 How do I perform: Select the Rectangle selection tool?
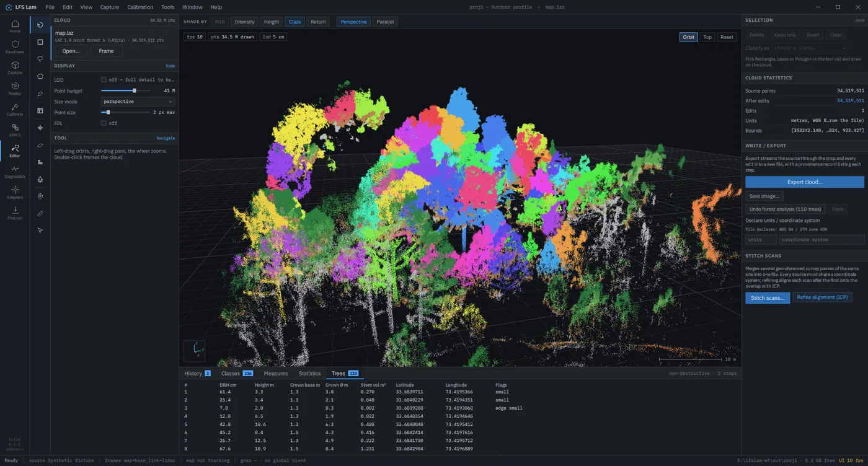point(40,42)
